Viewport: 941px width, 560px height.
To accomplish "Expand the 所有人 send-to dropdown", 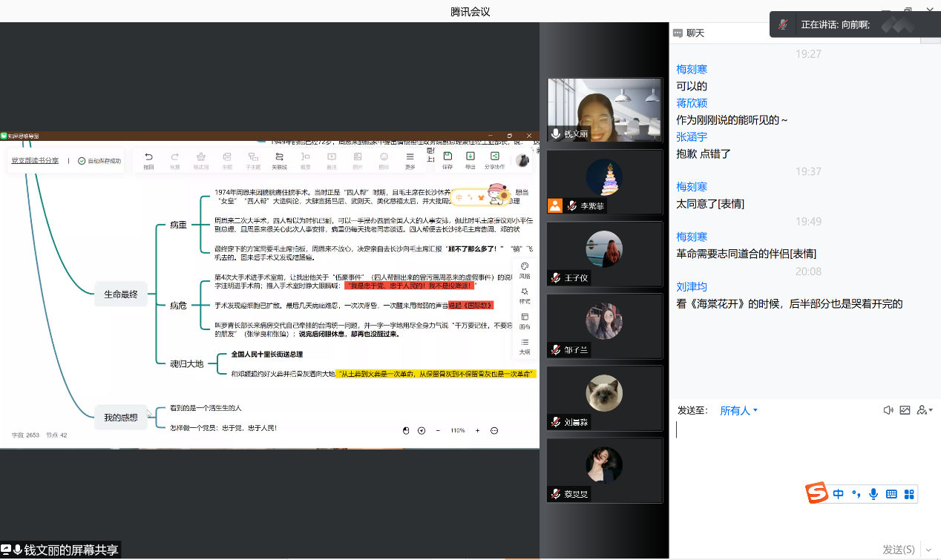I will [x=738, y=411].
